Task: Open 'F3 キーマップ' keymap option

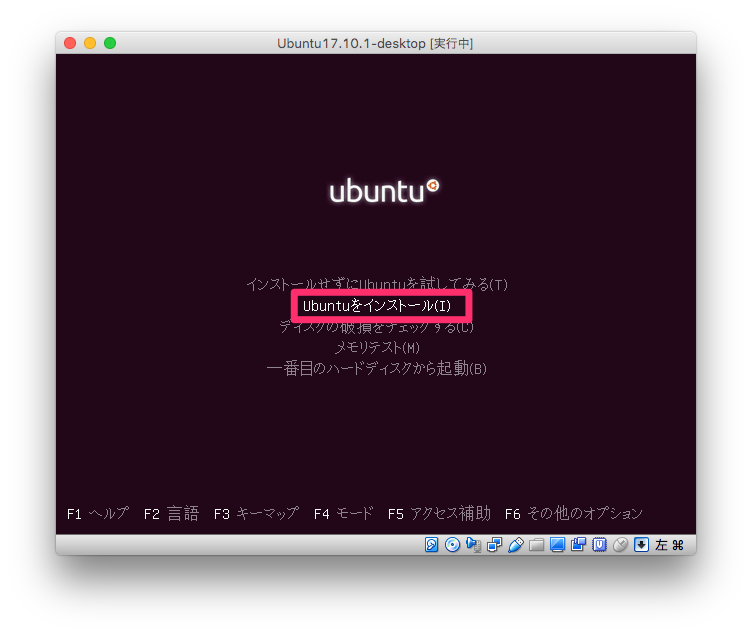Action: 257,514
